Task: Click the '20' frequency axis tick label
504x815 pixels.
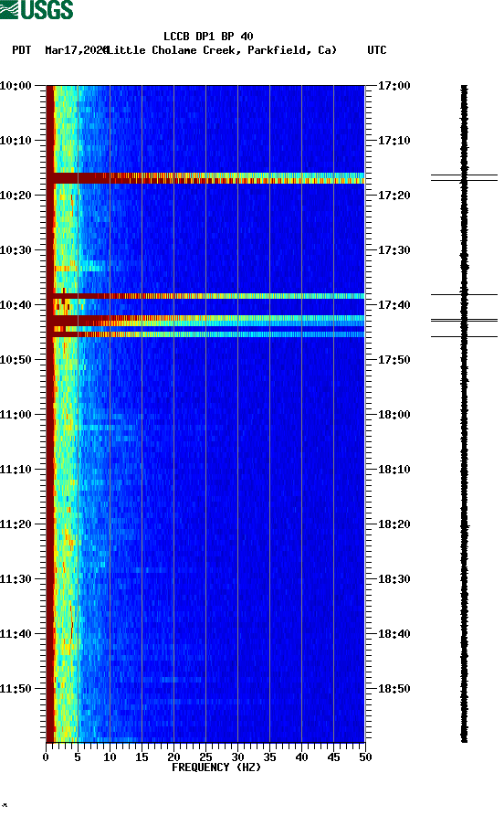Action: click(x=173, y=757)
